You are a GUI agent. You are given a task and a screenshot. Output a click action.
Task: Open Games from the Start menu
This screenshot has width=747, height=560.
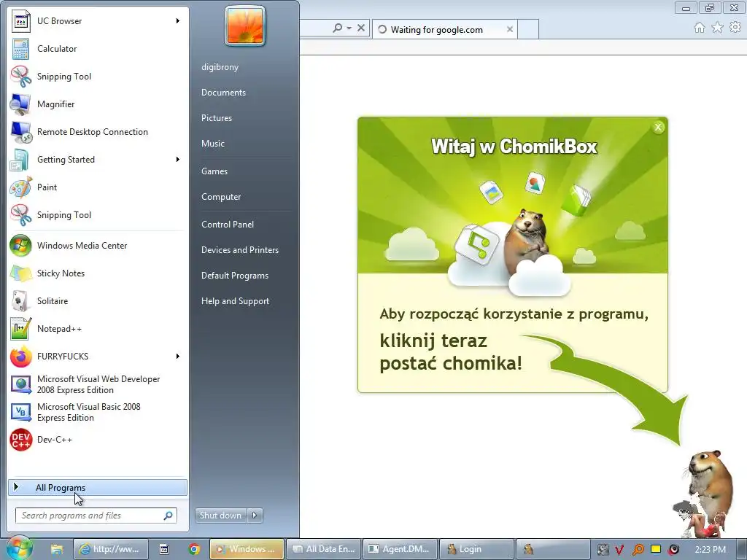(x=214, y=171)
